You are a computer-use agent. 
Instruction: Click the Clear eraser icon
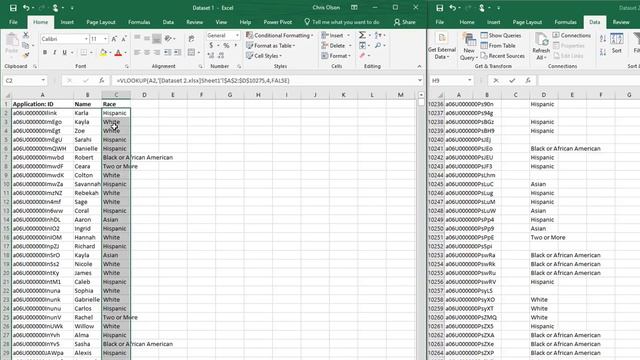[362, 56]
